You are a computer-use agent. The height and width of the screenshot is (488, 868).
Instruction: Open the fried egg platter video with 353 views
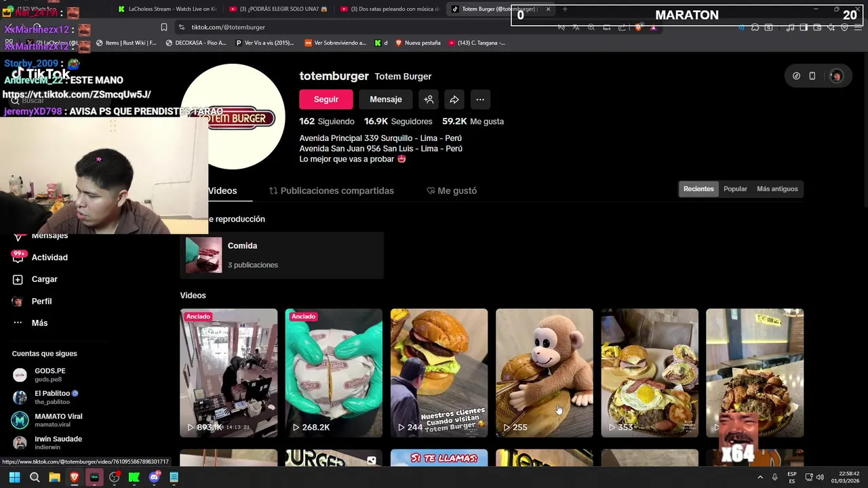click(x=650, y=373)
